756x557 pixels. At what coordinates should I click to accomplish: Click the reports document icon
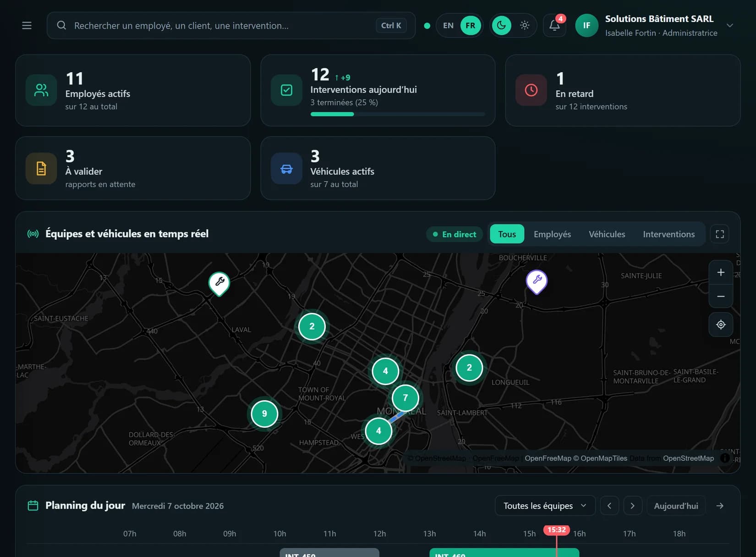point(41,169)
